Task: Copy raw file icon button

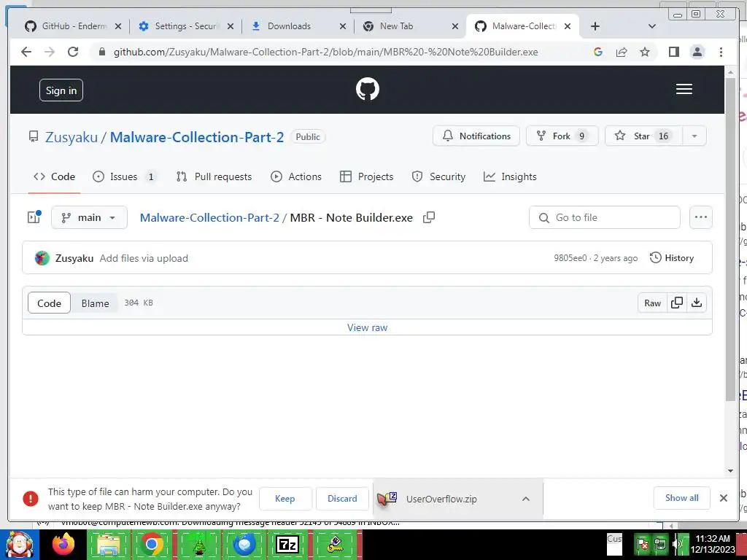Action: (677, 303)
